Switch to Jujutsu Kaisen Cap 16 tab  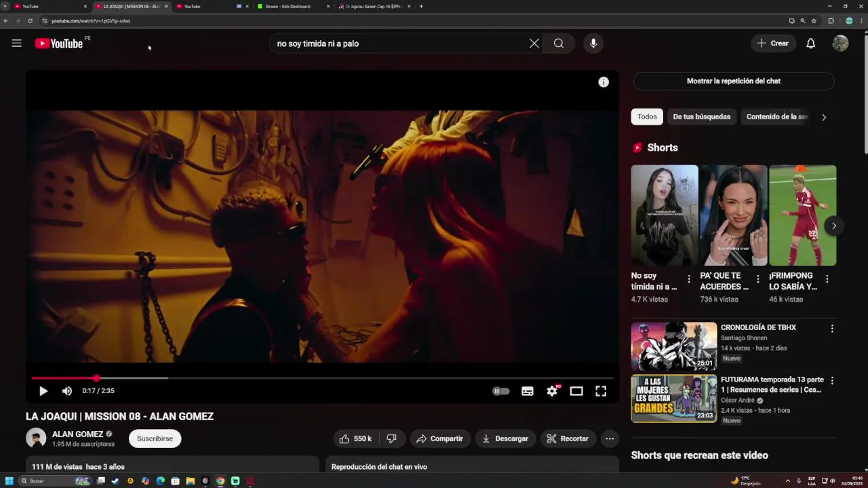tap(374, 6)
